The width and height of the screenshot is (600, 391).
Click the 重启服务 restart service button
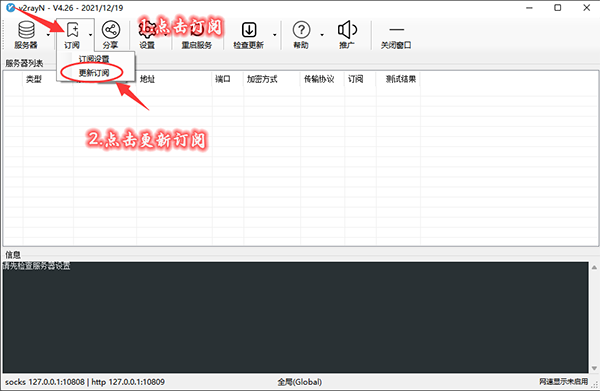196,35
